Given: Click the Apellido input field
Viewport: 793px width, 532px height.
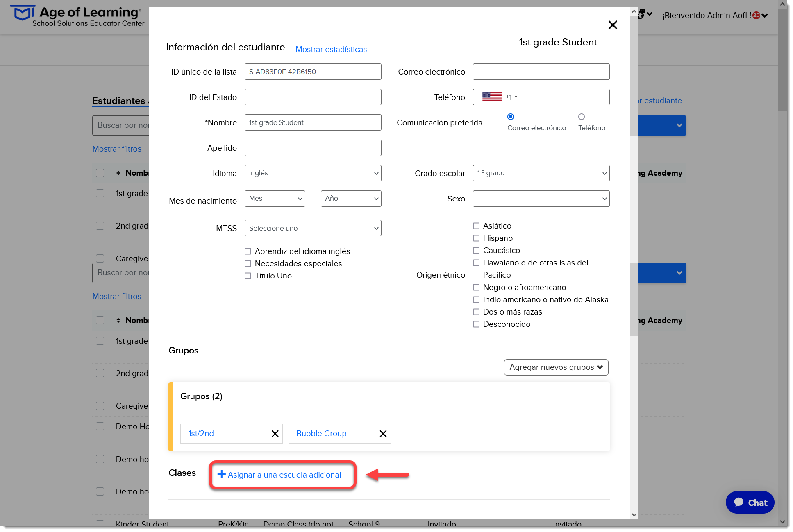Looking at the screenshot, I should (313, 148).
